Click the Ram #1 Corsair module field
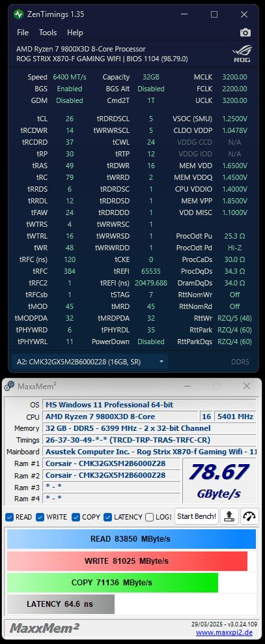 point(111,463)
